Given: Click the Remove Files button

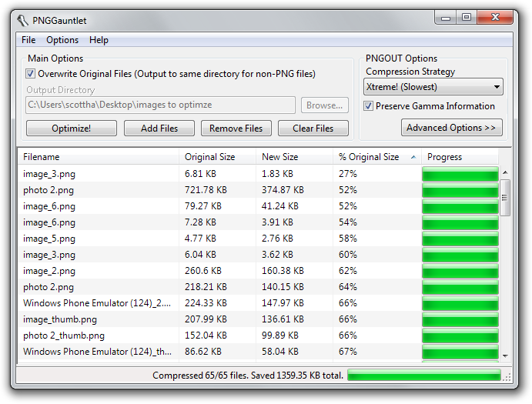Looking at the screenshot, I should (236, 129).
